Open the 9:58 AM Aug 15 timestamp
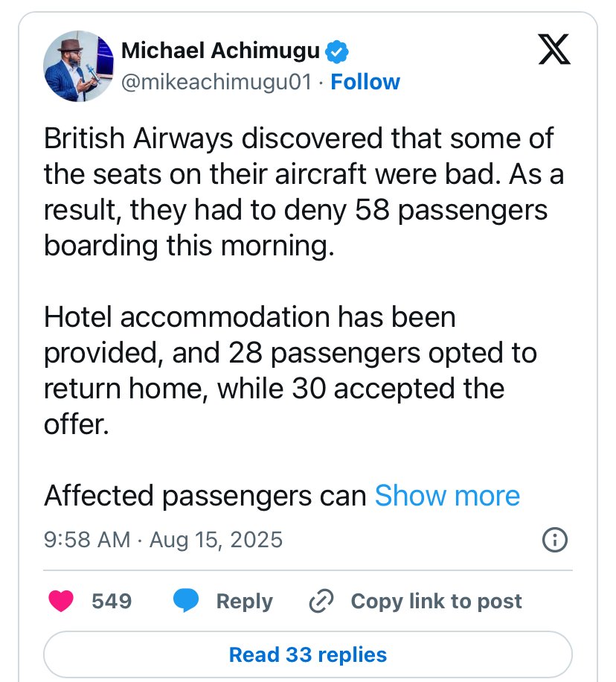The image size is (616, 682). (164, 539)
